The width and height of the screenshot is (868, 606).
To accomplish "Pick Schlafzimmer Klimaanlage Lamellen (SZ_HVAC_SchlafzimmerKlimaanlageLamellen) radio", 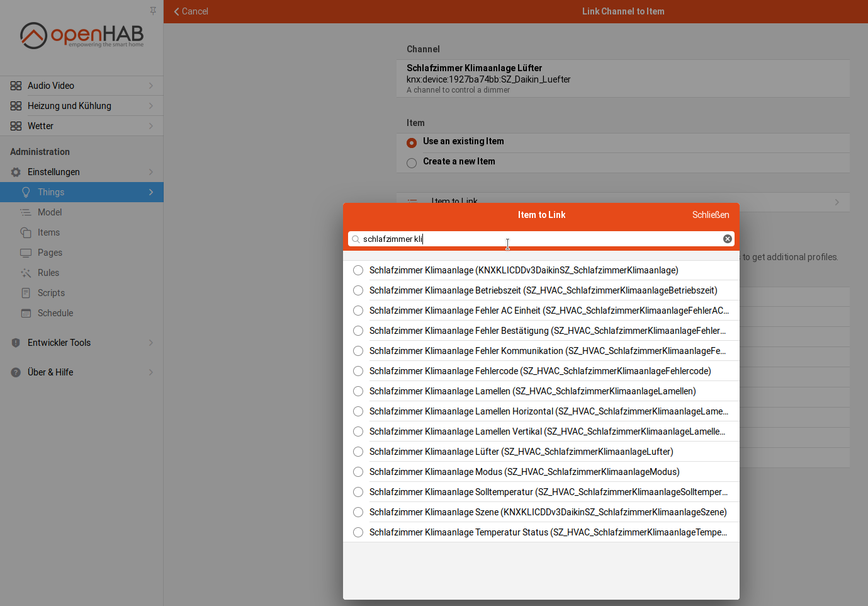I will tap(358, 391).
